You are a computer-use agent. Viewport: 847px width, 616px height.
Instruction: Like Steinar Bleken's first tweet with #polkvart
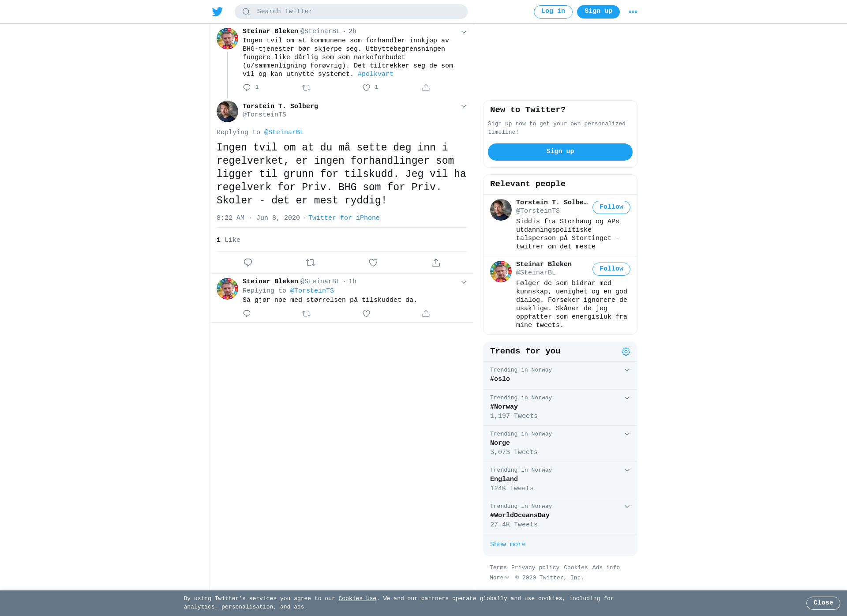[366, 88]
